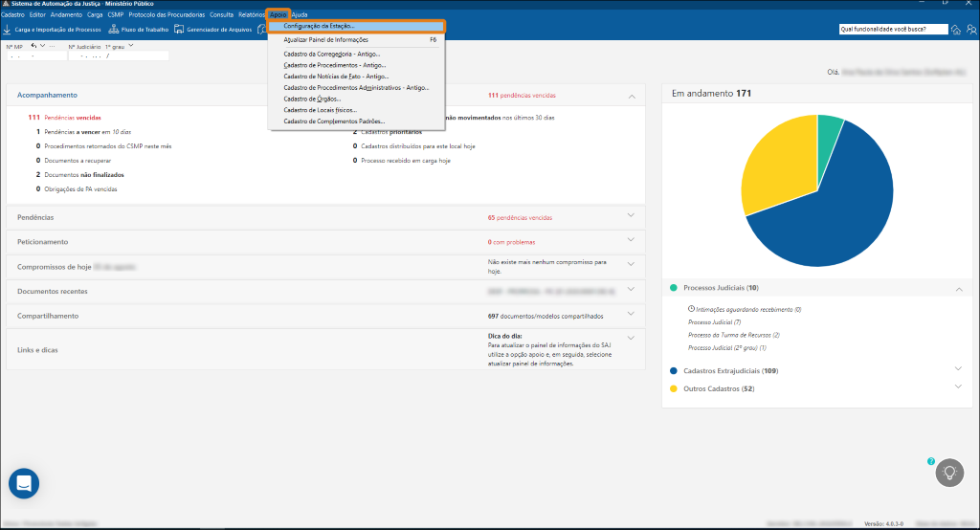Select Cadastro da Corregedoria - Antigo
Viewport: 980px width, 530px height.
tap(356, 54)
